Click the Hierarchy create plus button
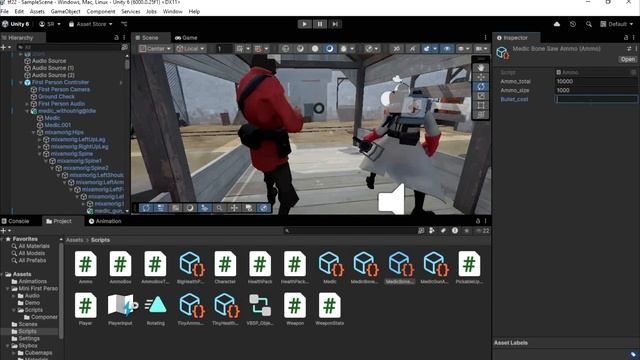Image resolution: width=640 pixels, height=360 pixels. (x=4, y=47)
